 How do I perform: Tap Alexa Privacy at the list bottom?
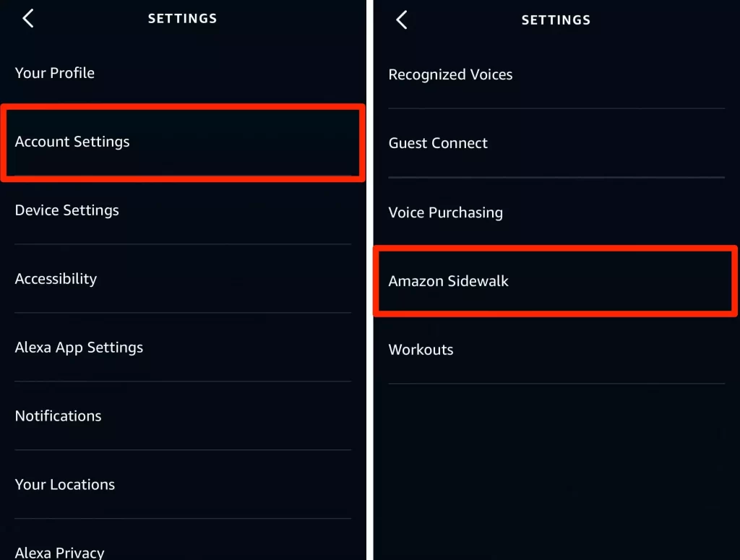coord(59,553)
